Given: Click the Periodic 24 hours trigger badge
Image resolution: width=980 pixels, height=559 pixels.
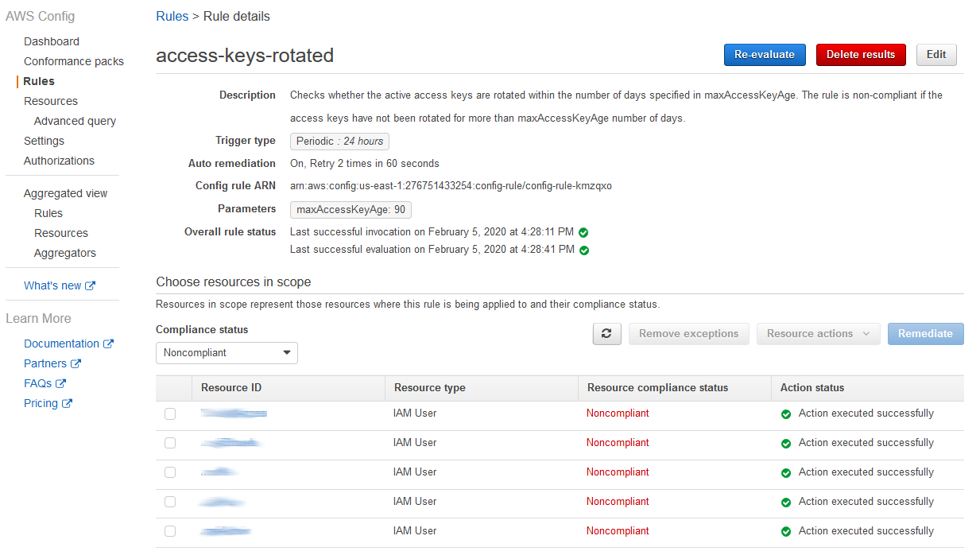Looking at the screenshot, I should [339, 141].
